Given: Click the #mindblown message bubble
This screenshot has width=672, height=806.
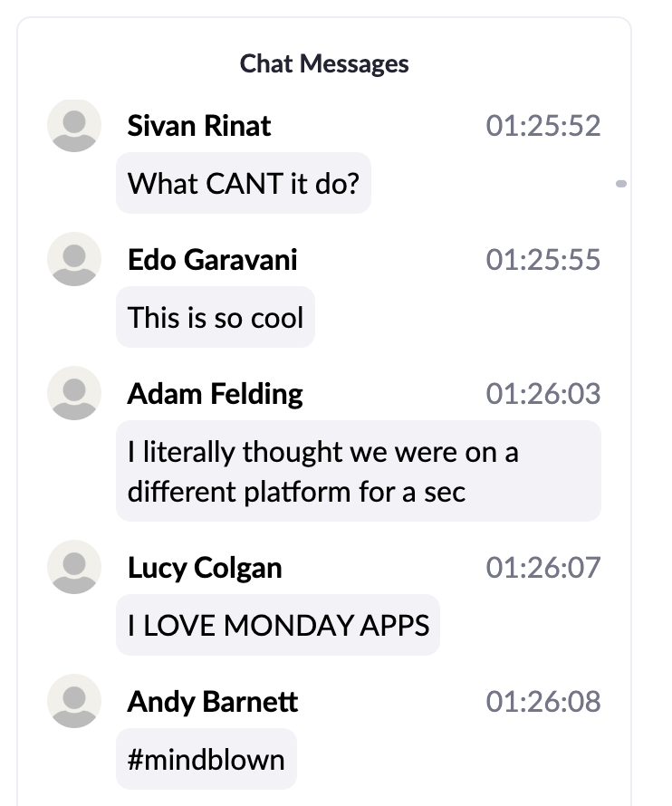Looking at the screenshot, I should point(206,759).
